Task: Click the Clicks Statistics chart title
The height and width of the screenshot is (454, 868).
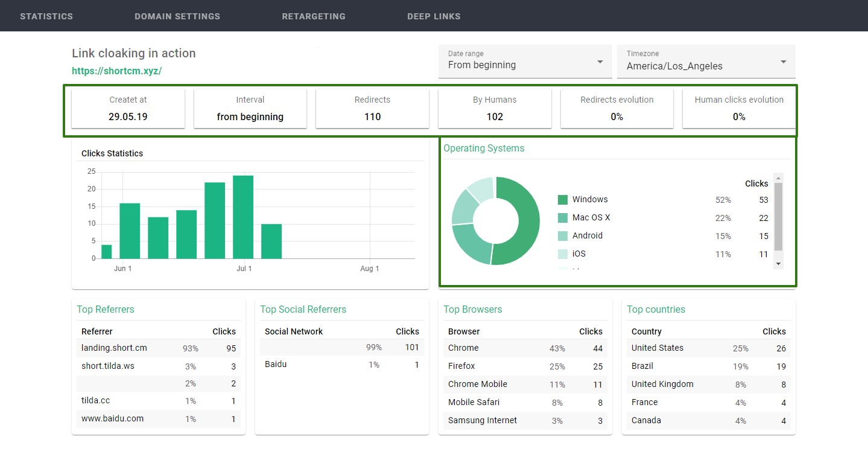Action: pos(112,153)
